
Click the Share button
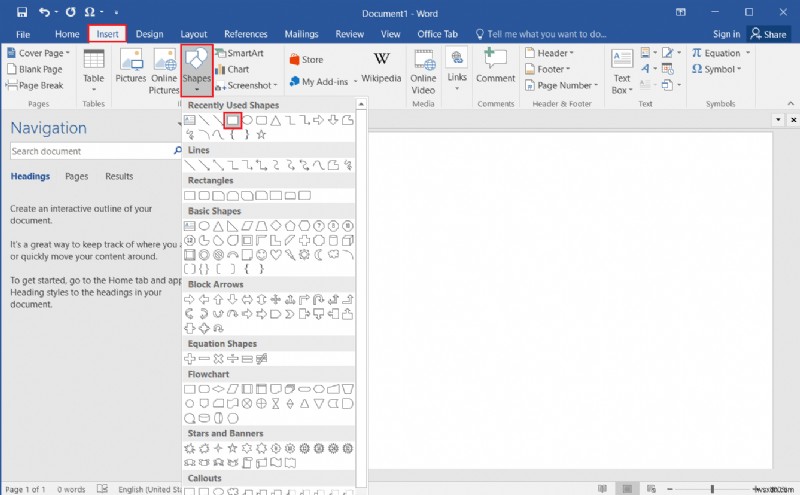(x=768, y=34)
